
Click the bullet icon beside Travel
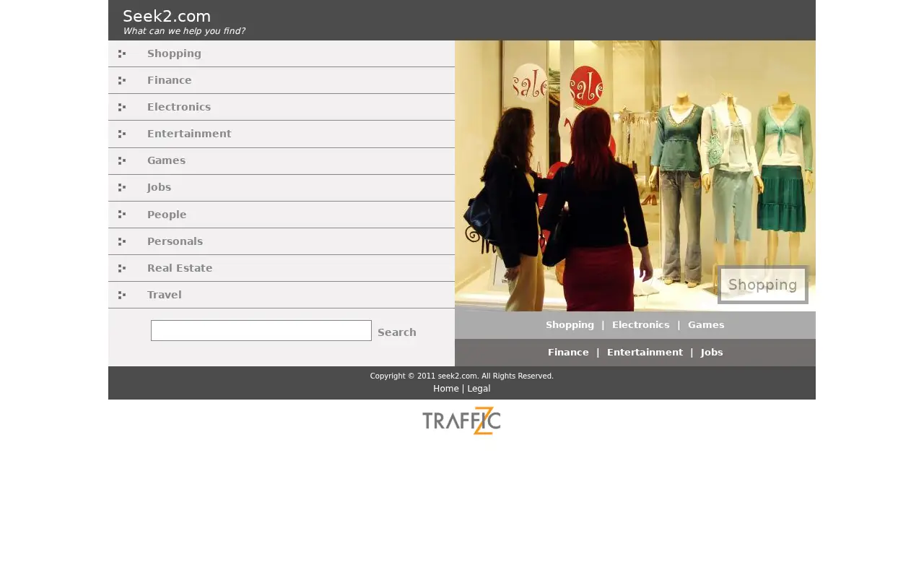(122, 295)
